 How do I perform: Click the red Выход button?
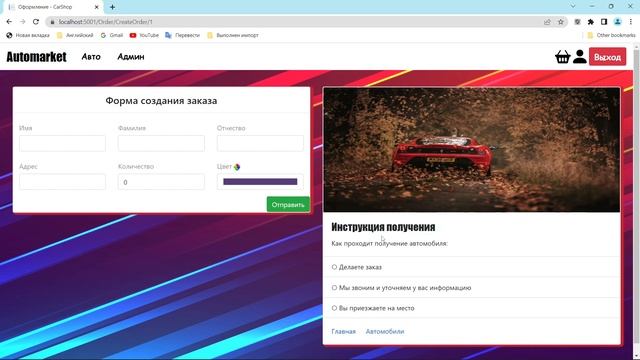coord(607,57)
